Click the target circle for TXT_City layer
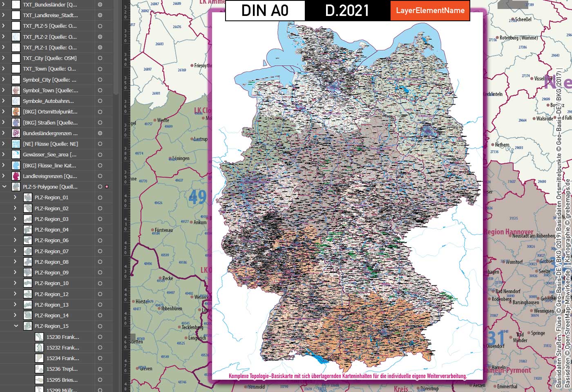 click(x=100, y=58)
